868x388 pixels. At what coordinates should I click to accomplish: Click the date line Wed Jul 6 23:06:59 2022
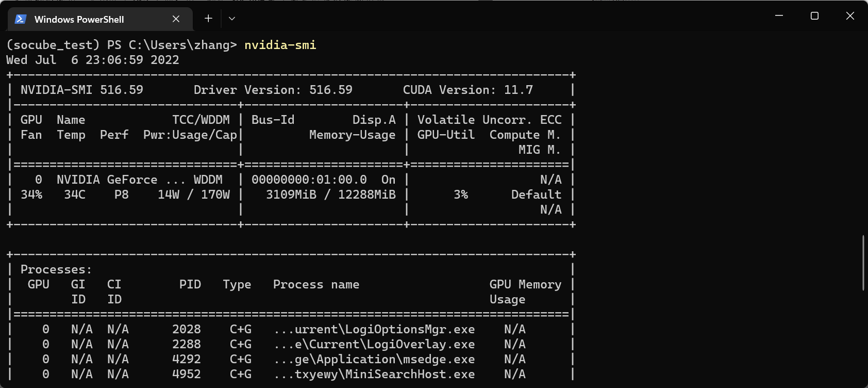pyautogui.click(x=93, y=60)
